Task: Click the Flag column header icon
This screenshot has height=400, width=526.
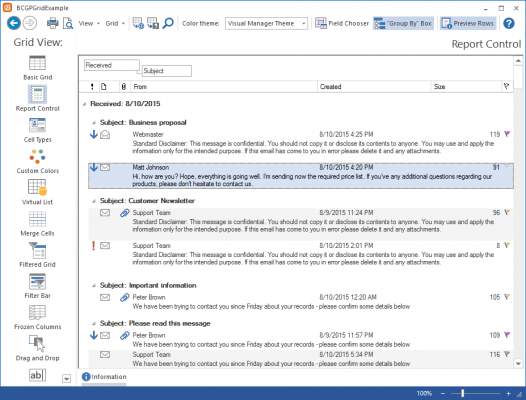Action: coord(506,86)
